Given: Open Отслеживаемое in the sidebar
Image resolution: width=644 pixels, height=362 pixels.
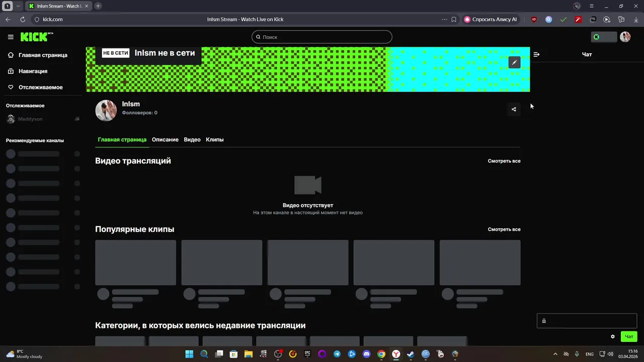Looking at the screenshot, I should point(41,87).
